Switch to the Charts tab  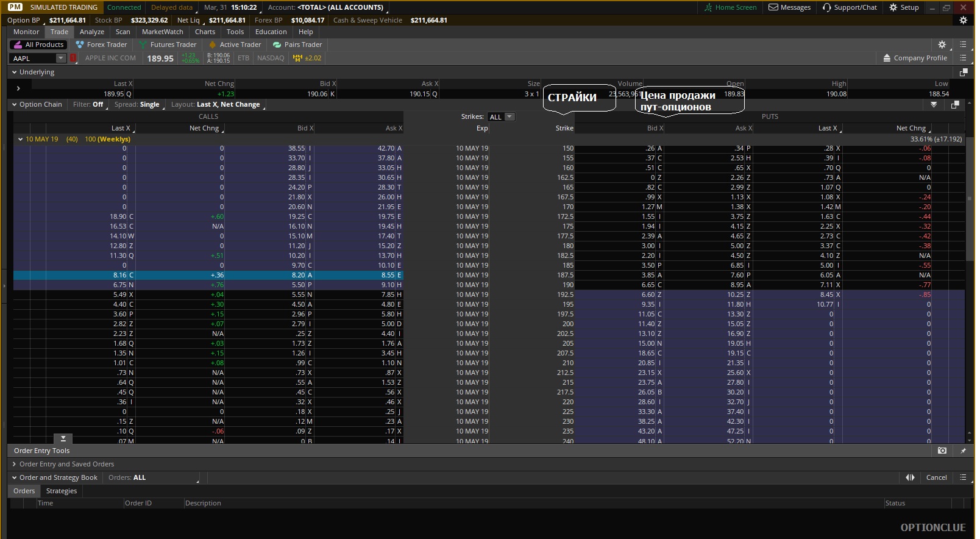[205, 32]
